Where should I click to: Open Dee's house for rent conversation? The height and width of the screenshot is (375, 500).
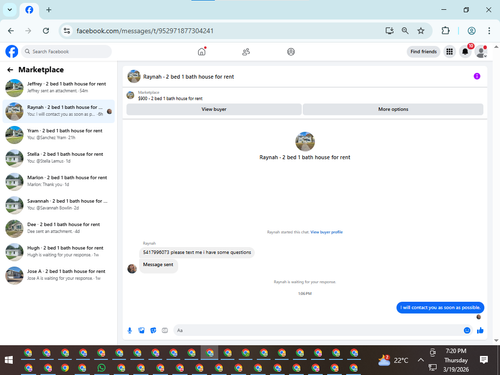pos(58,228)
